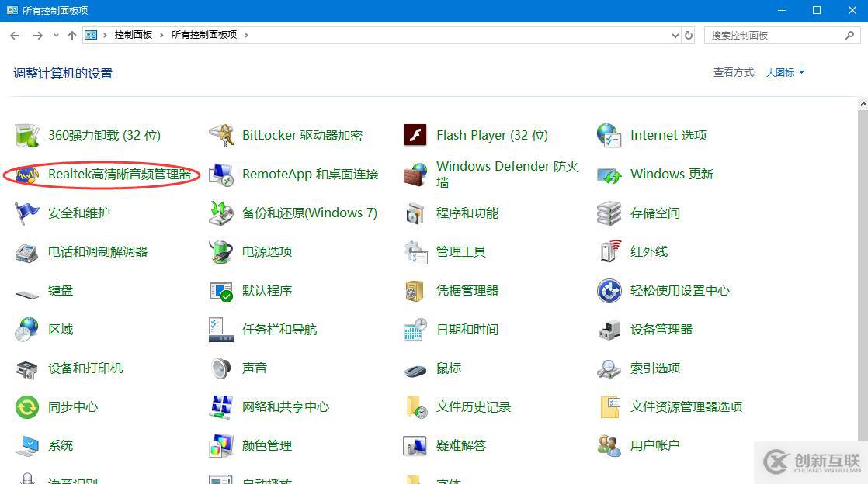The height and width of the screenshot is (484, 868).
Task: Open 日期和时间 settings
Action: [467, 329]
